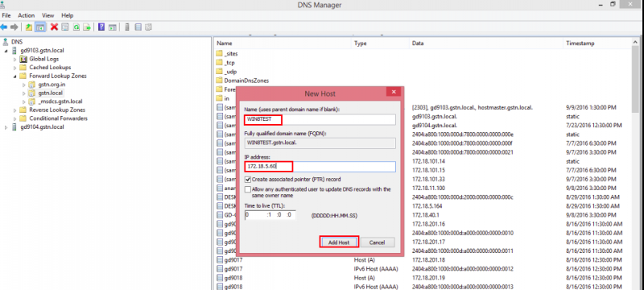Open the Help menu

tap(68, 15)
